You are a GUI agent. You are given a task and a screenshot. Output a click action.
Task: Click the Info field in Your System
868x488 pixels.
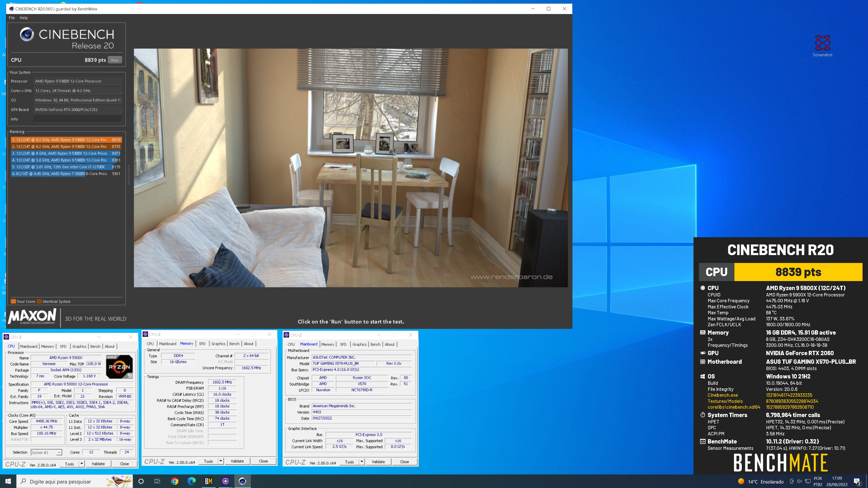pyautogui.click(x=78, y=119)
